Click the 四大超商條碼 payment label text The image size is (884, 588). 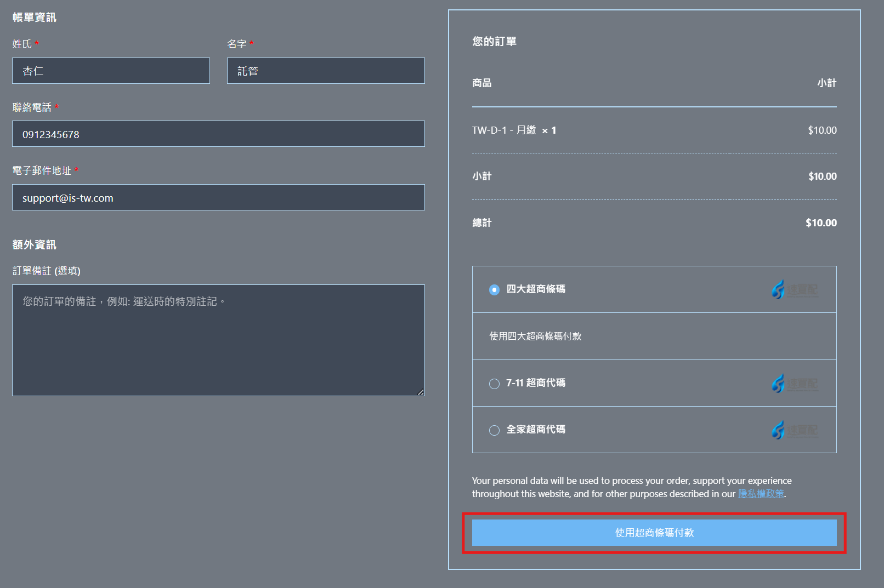coord(535,289)
